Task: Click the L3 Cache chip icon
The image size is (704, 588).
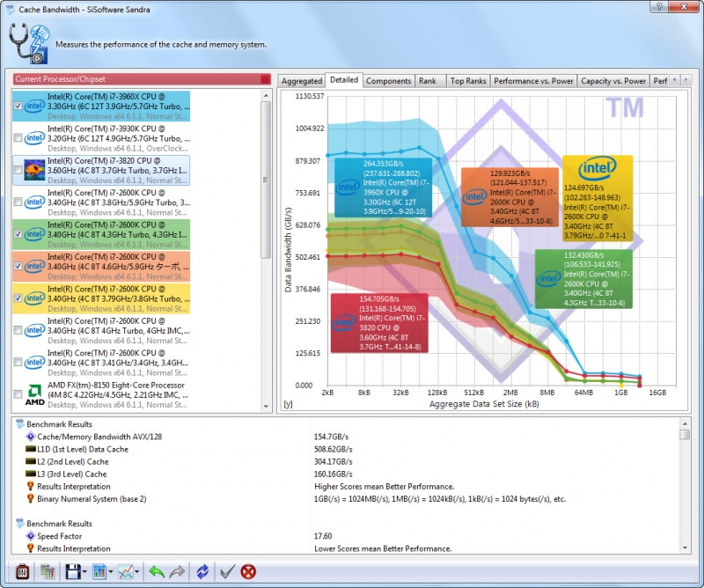Action: click(x=31, y=474)
